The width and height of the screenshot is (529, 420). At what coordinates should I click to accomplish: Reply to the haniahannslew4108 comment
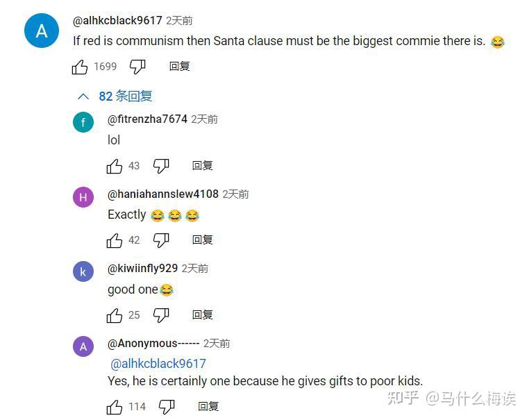pos(203,240)
